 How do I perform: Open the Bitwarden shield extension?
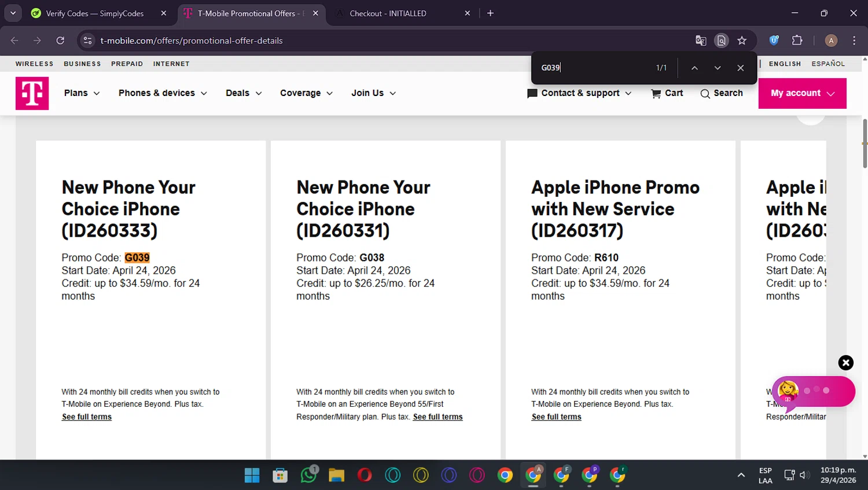tap(774, 40)
